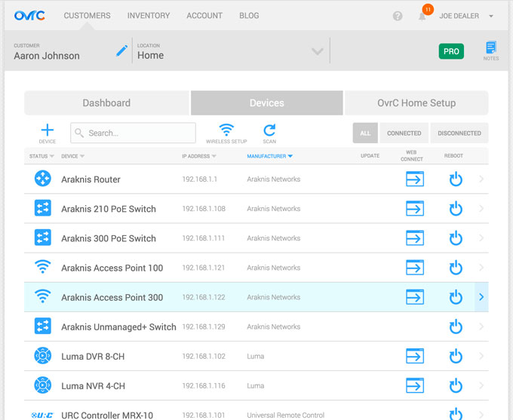The height and width of the screenshot is (420, 513).
Task: Open the help question mark icon
Action: (398, 16)
